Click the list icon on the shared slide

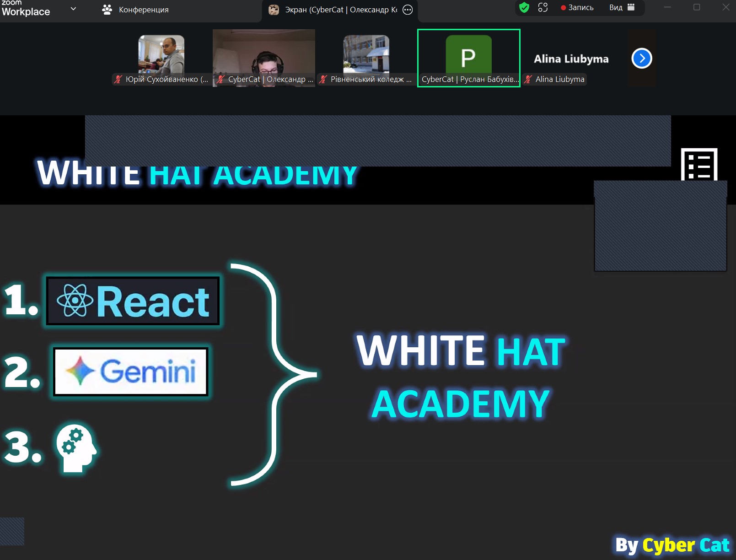point(699,164)
